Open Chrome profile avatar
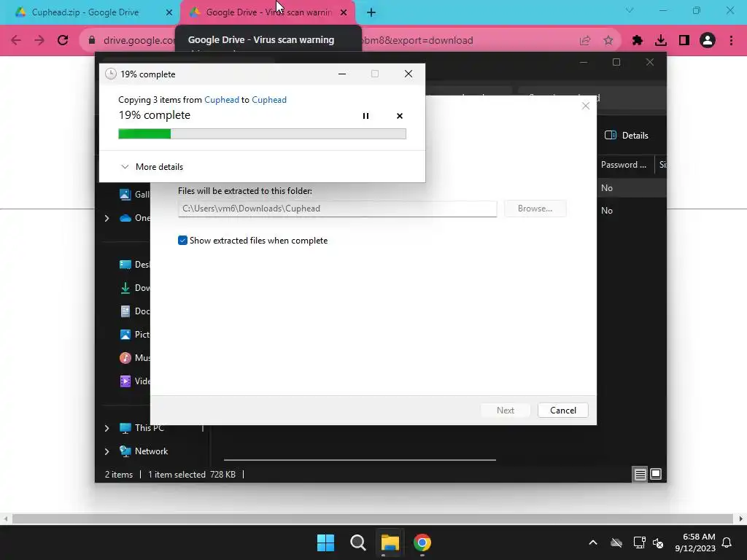Viewport: 747px width, 560px height. [x=708, y=41]
